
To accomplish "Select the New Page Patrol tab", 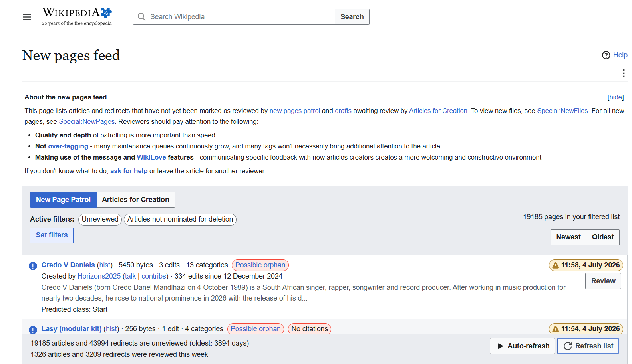I will pos(63,200).
